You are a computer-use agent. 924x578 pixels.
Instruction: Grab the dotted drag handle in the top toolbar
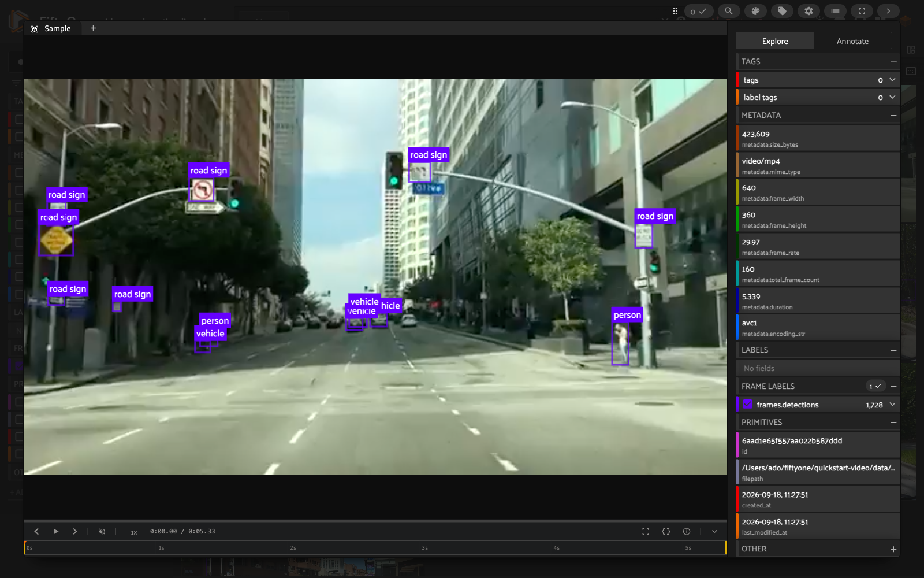click(x=675, y=11)
